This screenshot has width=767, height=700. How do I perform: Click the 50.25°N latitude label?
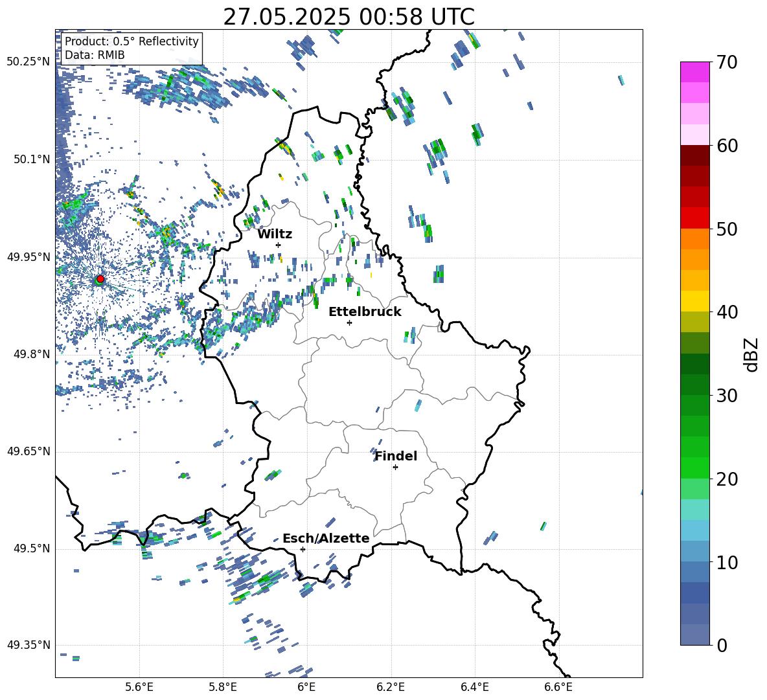tap(29, 62)
